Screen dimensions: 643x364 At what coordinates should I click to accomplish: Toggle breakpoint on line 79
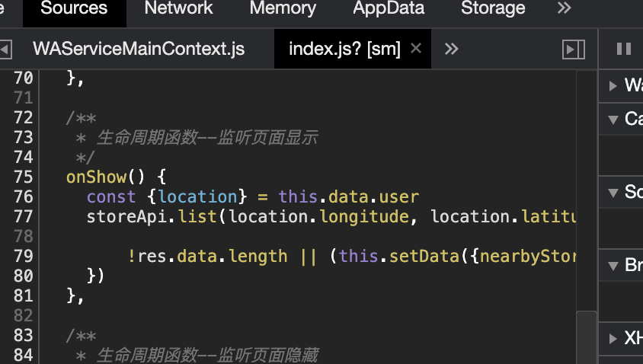point(23,256)
